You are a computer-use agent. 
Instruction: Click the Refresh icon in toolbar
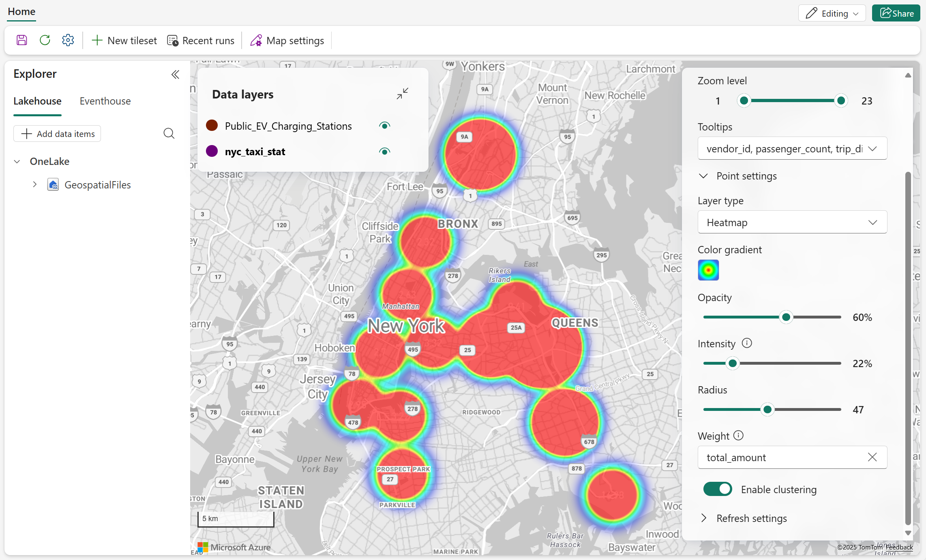(x=45, y=40)
